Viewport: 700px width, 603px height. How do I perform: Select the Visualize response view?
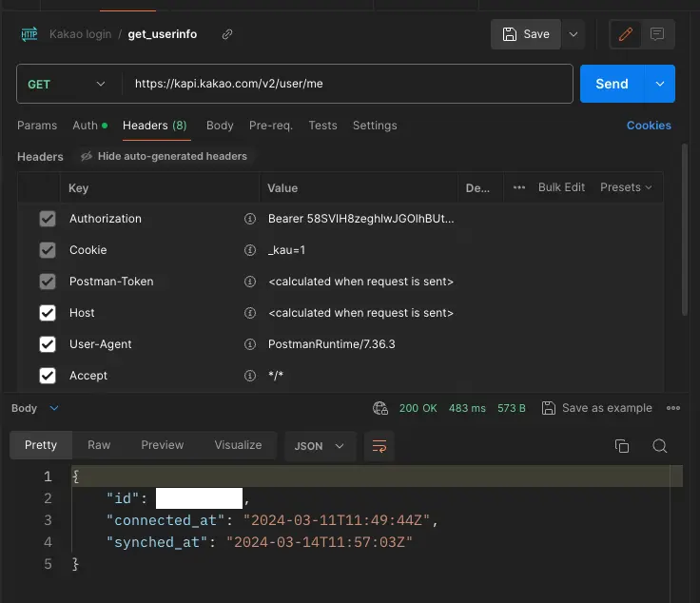click(x=238, y=445)
